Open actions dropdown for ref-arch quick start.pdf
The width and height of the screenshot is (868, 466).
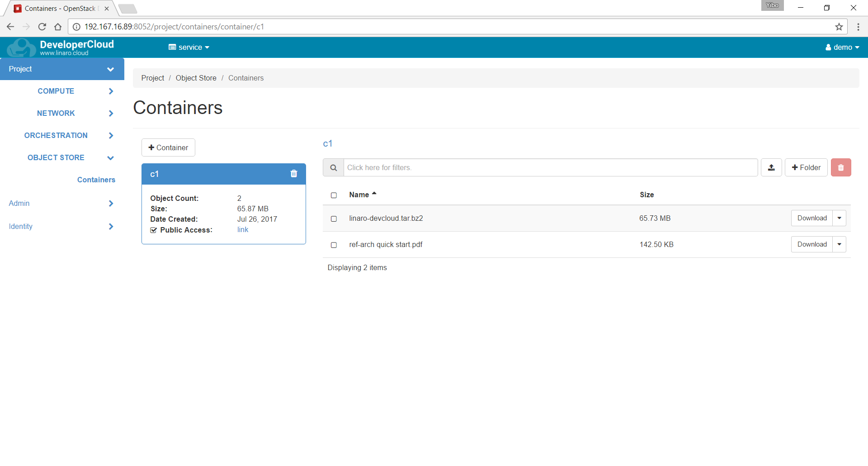click(x=839, y=244)
